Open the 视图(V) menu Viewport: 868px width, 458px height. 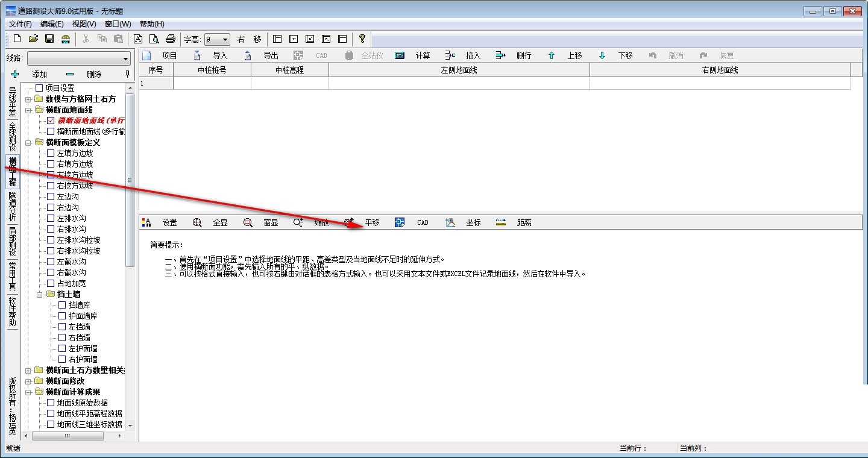tap(84, 24)
